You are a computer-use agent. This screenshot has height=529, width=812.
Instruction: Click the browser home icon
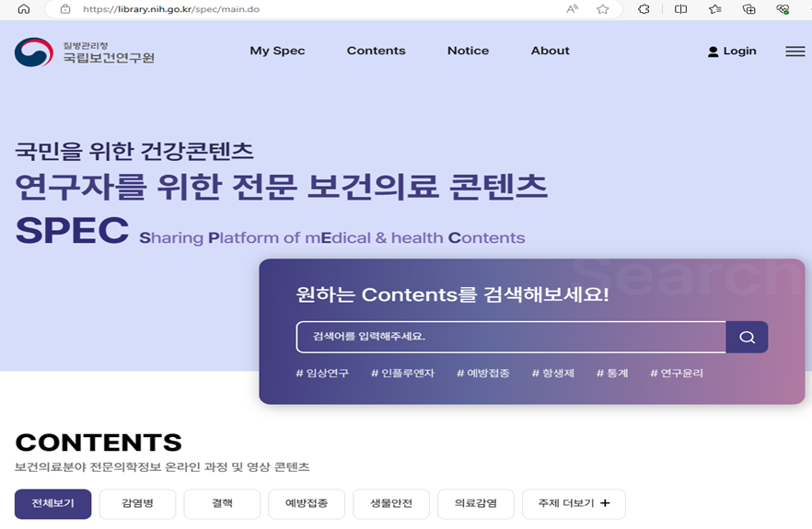[x=24, y=9]
